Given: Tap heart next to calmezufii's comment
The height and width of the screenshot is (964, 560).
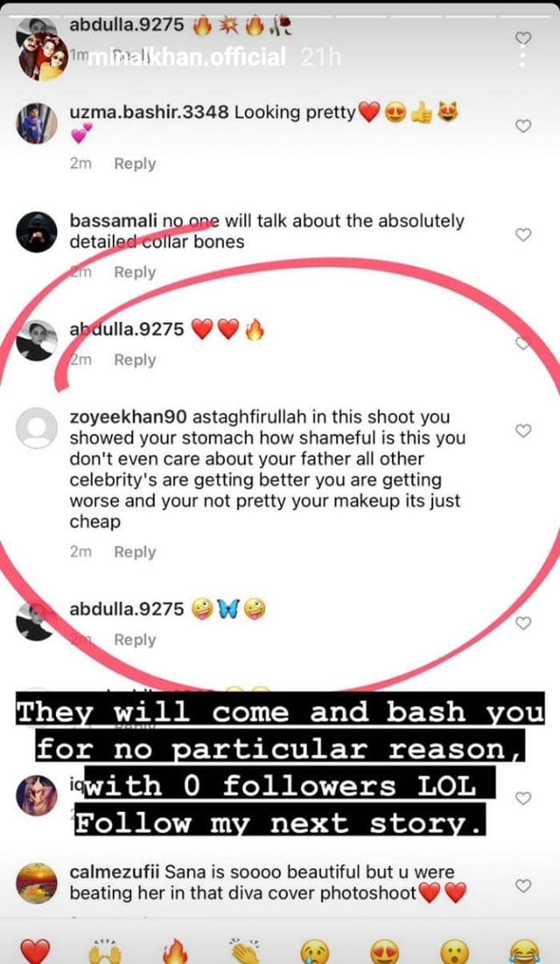Looking at the screenshot, I should pos(523,886).
